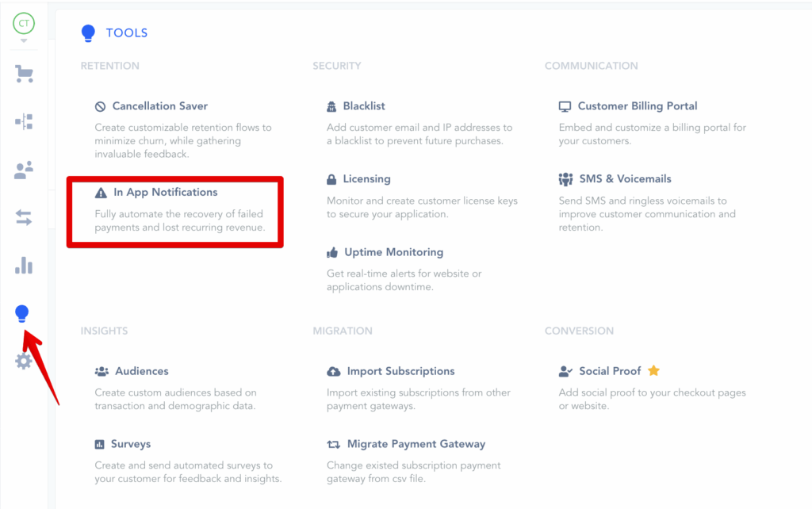Image resolution: width=812 pixels, height=509 pixels.
Task: Open Migrate Payment Gateway tool
Action: [416, 444]
